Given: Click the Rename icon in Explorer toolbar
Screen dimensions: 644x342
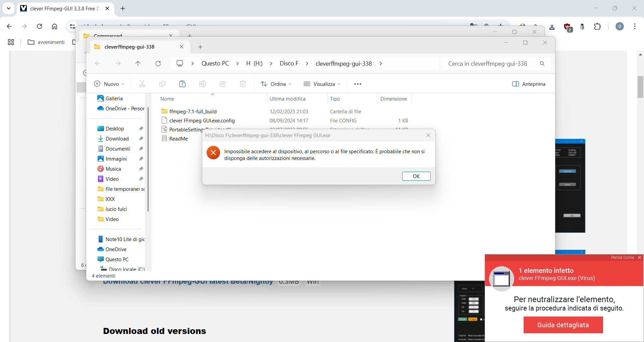Looking at the screenshot, I should [x=203, y=84].
